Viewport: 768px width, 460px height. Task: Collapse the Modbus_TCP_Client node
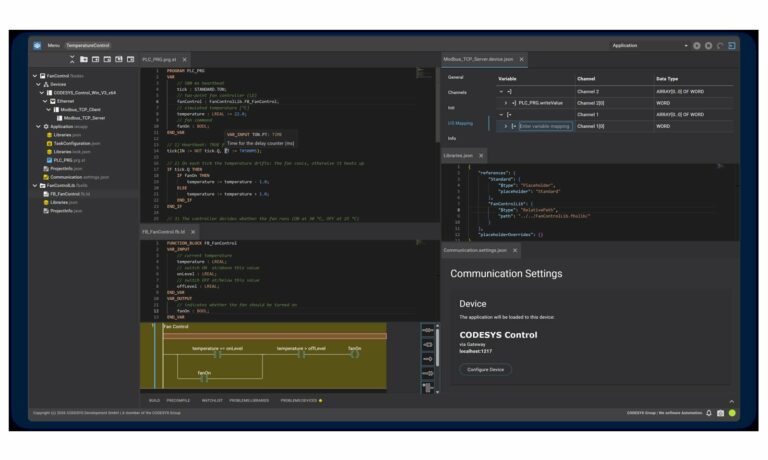coord(48,110)
